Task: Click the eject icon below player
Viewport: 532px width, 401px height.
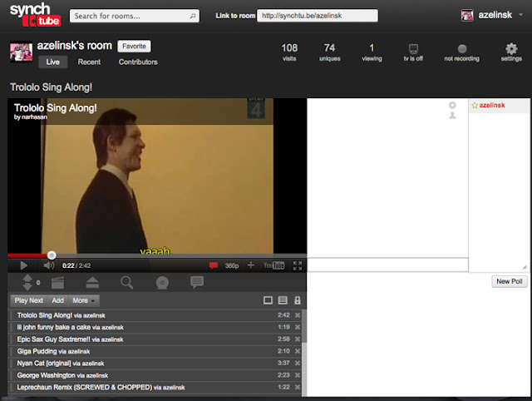Action: pyautogui.click(x=92, y=283)
